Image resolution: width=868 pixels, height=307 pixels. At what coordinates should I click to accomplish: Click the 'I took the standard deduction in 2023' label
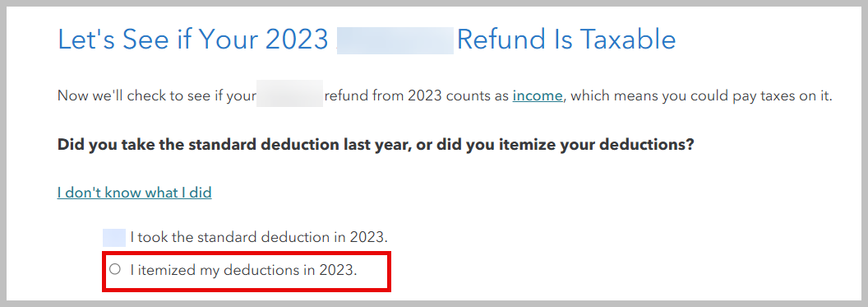click(259, 237)
